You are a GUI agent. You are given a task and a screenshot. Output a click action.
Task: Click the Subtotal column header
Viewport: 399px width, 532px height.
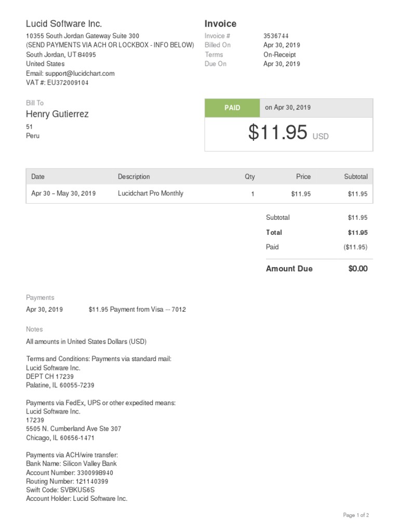(x=355, y=177)
